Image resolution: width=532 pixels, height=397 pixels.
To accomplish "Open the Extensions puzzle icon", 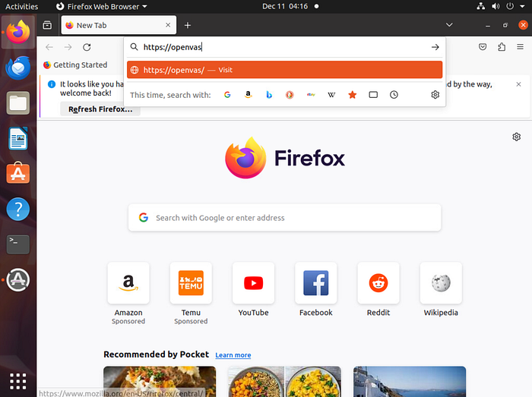I will pyautogui.click(x=502, y=47).
